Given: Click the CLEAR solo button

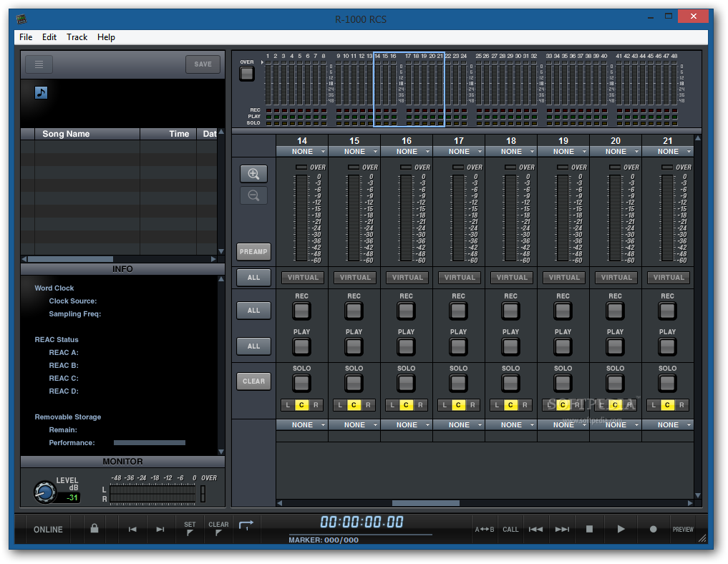Looking at the screenshot, I should click(253, 381).
